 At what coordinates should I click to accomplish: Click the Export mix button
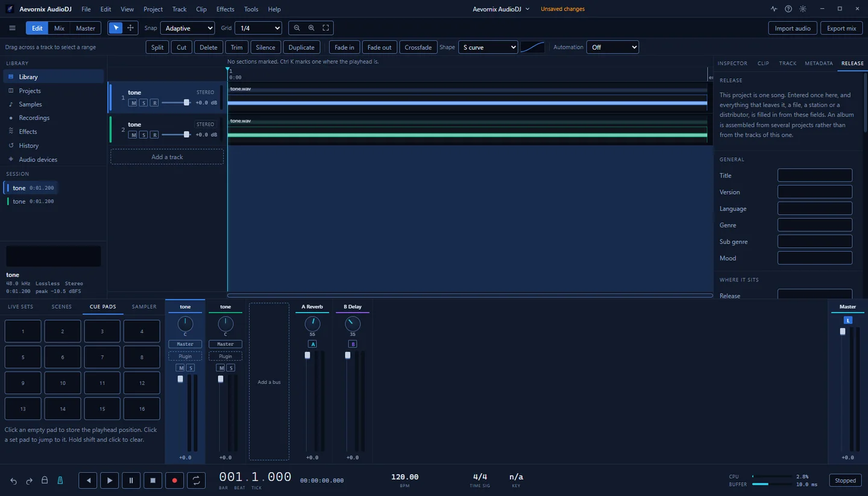[x=841, y=28]
